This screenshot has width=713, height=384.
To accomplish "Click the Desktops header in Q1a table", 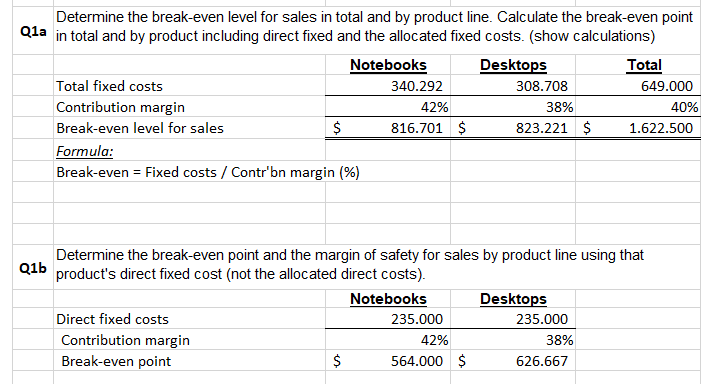I will pos(513,65).
